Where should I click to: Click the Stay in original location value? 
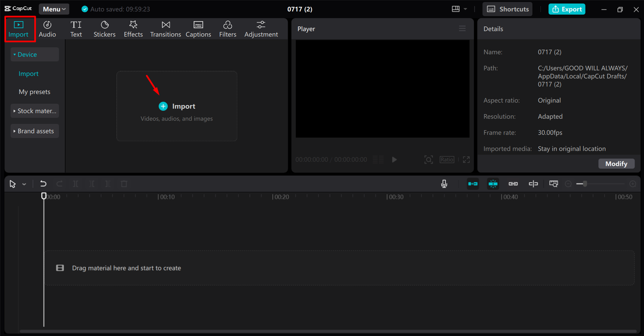click(x=572, y=148)
